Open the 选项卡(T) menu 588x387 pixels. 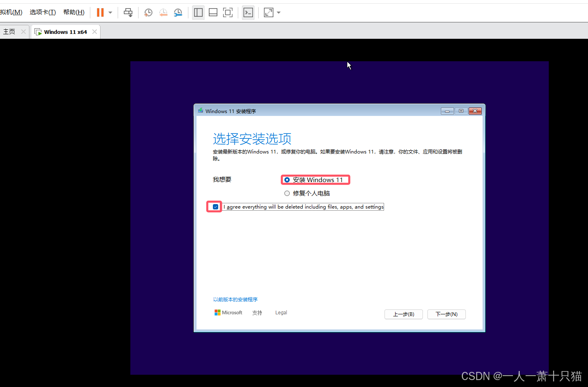click(42, 12)
